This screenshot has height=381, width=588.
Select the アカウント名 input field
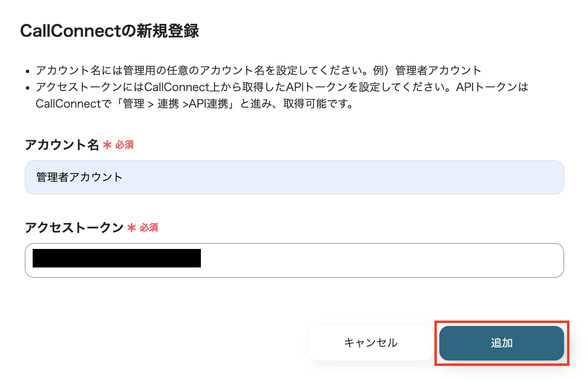pyautogui.click(x=293, y=177)
